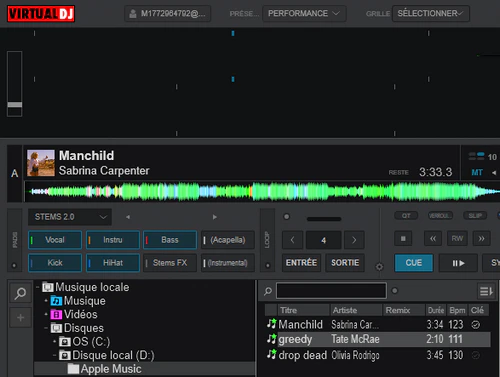Click the Sabrina Carpenter artist name on deck

pyautogui.click(x=104, y=171)
